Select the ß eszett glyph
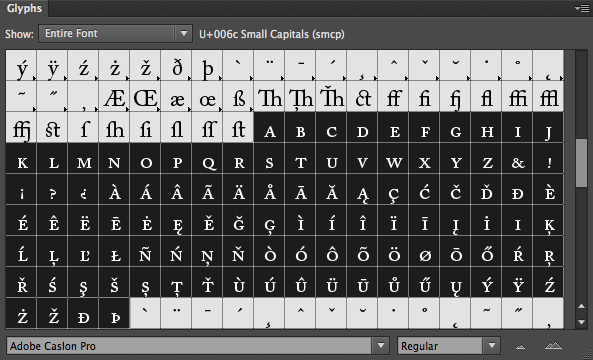Screen dimensions: 593x360 click(238, 96)
